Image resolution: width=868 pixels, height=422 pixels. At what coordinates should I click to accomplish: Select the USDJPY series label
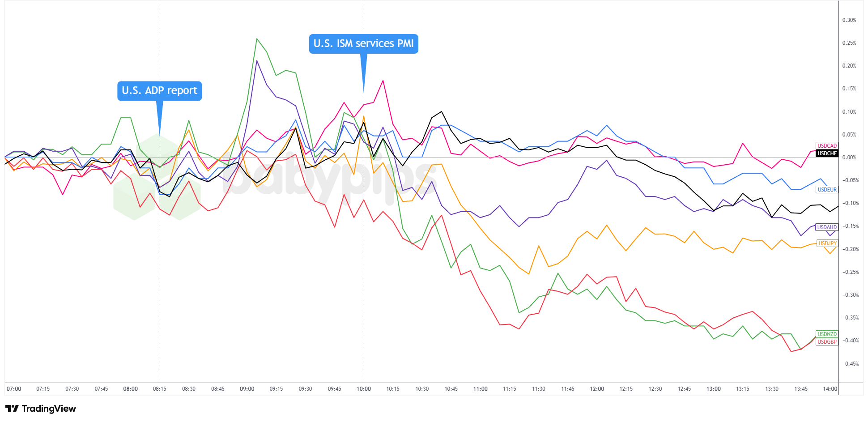tap(826, 243)
